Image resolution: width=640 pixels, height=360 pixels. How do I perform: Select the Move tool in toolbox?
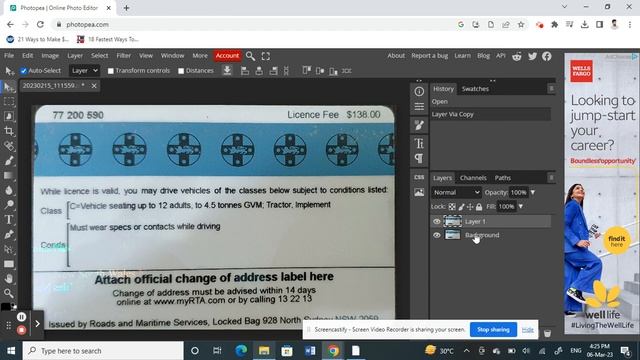pos(9,87)
